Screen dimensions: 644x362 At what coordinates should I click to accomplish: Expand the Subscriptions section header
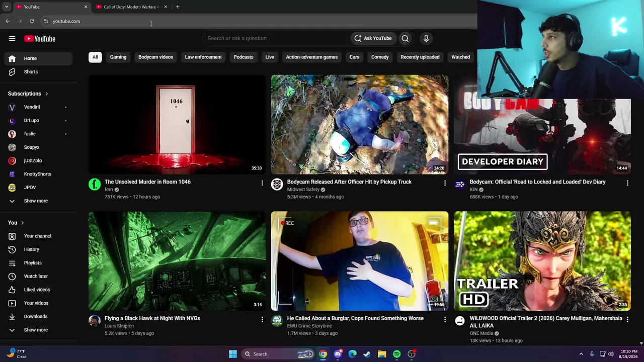click(28, 94)
